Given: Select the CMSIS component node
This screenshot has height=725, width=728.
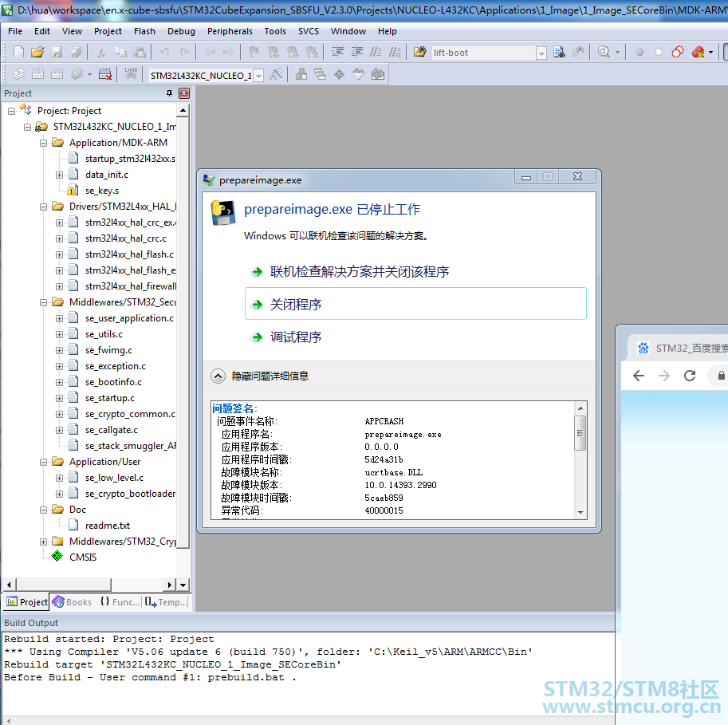Looking at the screenshot, I should tap(83, 558).
